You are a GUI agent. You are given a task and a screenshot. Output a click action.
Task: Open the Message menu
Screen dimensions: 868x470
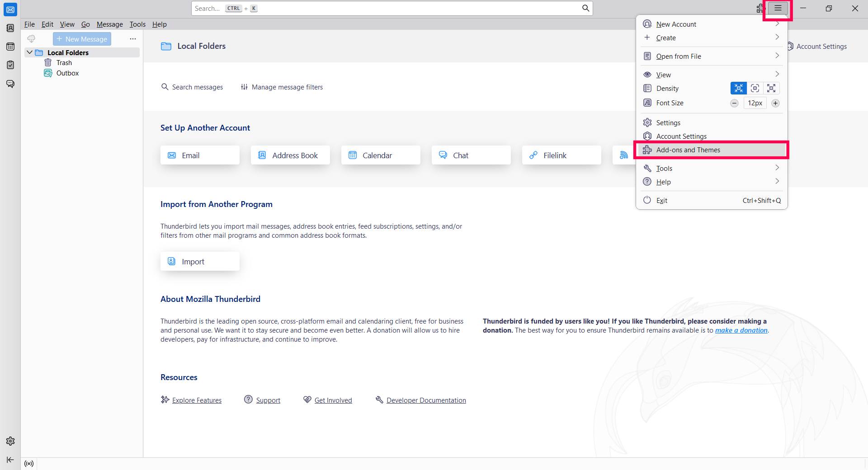110,24
